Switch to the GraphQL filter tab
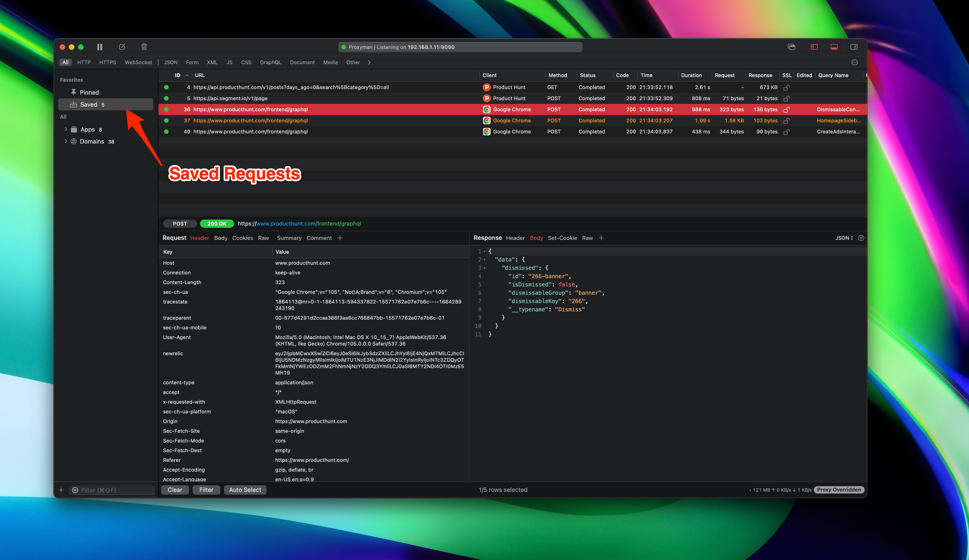This screenshot has width=969, height=560. pos(270,62)
